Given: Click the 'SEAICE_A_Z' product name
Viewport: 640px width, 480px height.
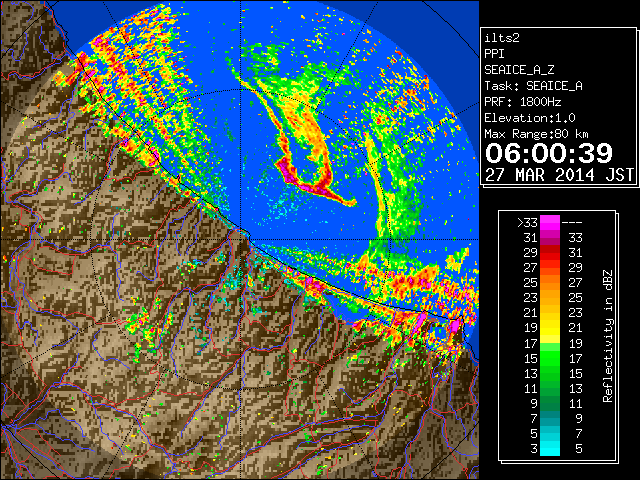Looking at the screenshot, I should tap(519, 70).
